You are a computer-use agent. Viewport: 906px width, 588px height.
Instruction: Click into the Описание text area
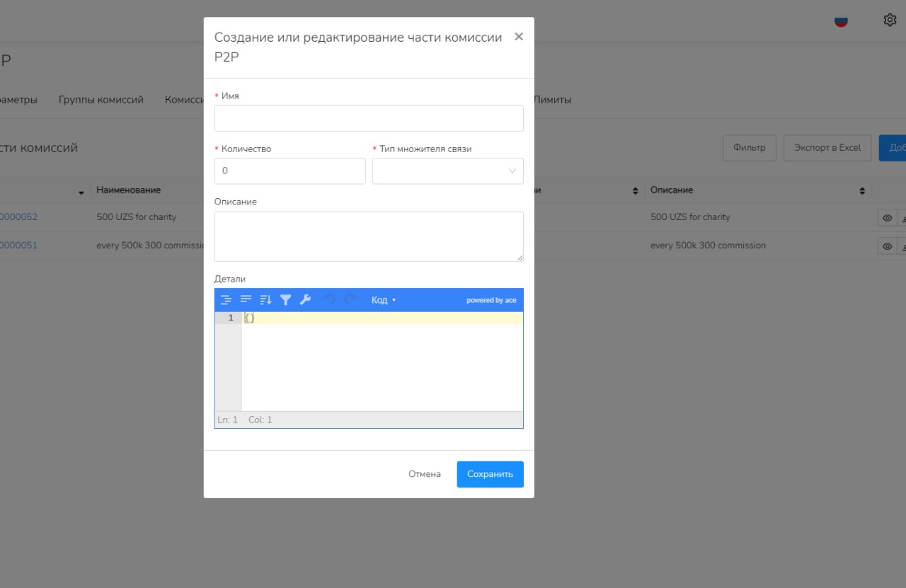pyautogui.click(x=369, y=236)
